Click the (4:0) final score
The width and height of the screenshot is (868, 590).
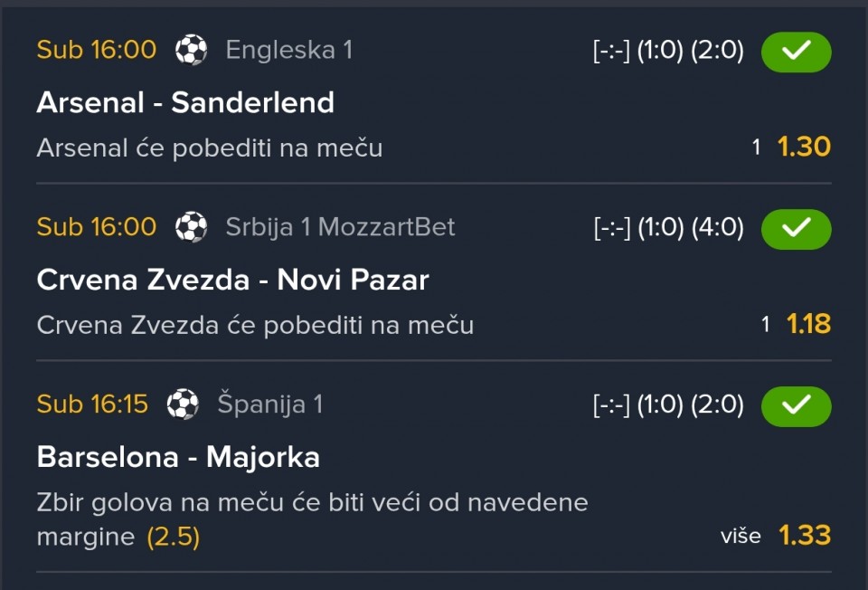[x=717, y=228]
